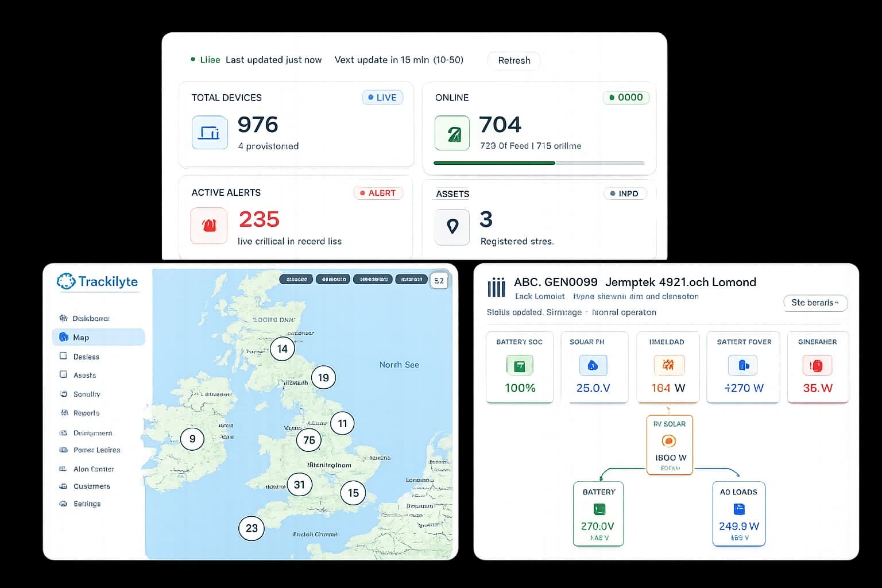Select the map cluster marker 19
This screenshot has width=882, height=588.
[323, 377]
